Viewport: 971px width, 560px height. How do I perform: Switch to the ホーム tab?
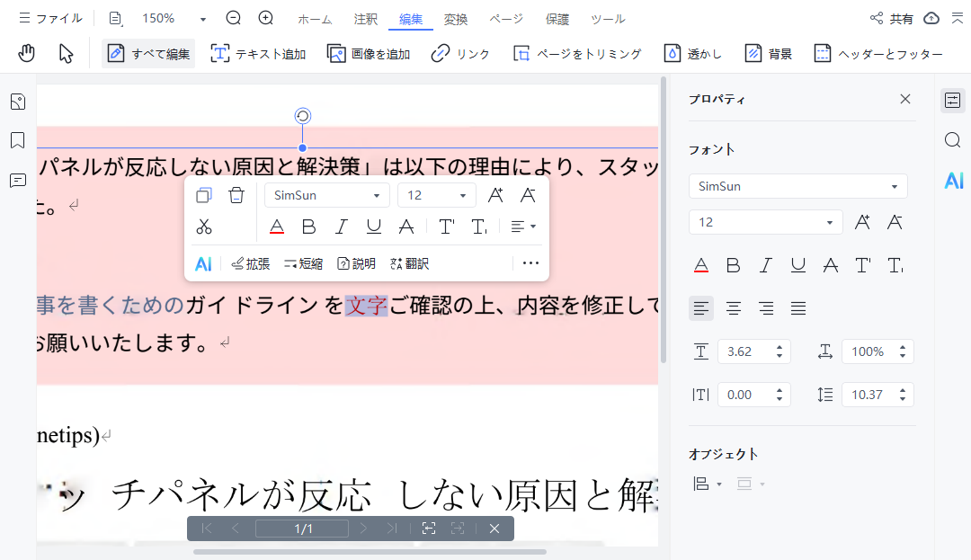pos(315,19)
